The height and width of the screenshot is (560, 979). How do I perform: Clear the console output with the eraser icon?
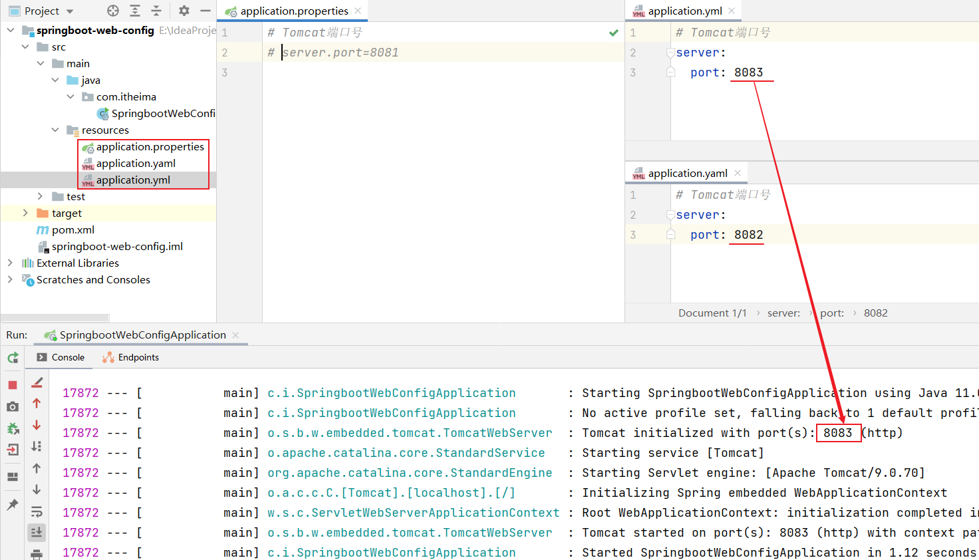37,382
